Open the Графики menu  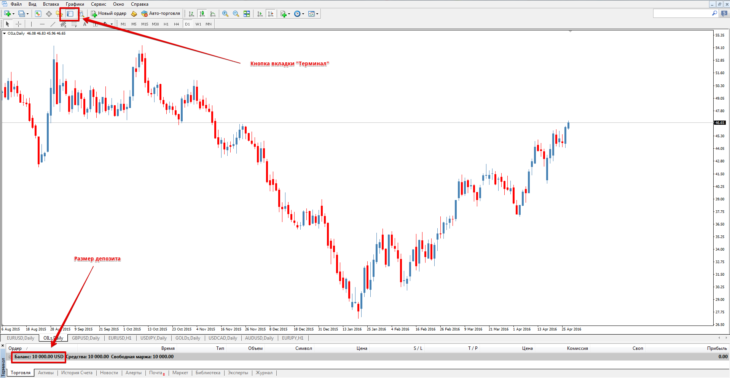(x=75, y=4)
